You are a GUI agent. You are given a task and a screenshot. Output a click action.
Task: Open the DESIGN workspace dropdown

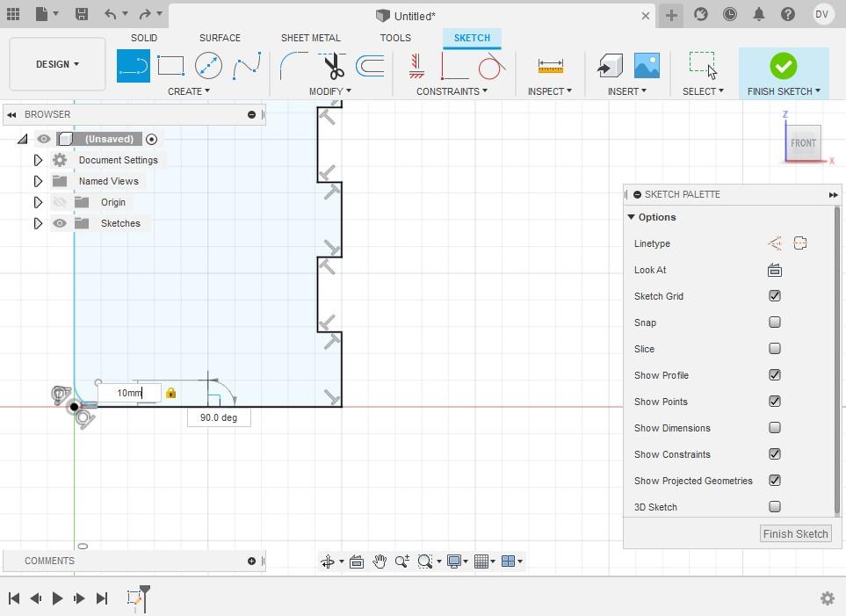pos(57,64)
